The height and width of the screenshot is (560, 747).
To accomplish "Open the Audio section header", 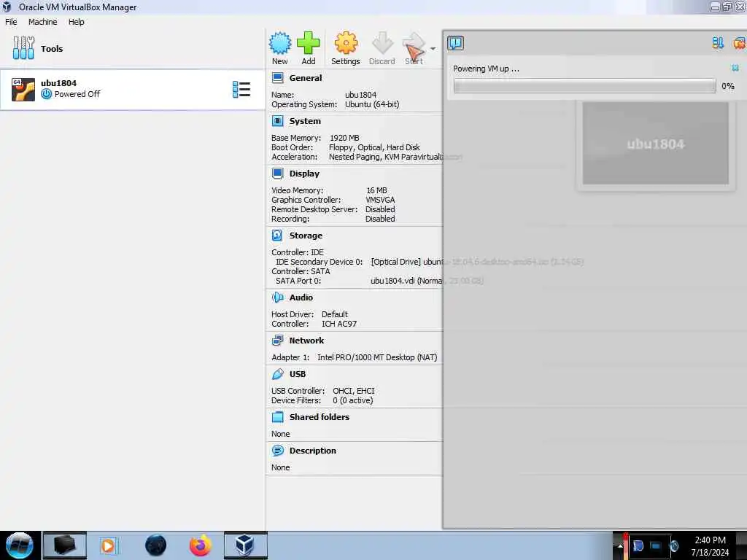I will (x=301, y=297).
